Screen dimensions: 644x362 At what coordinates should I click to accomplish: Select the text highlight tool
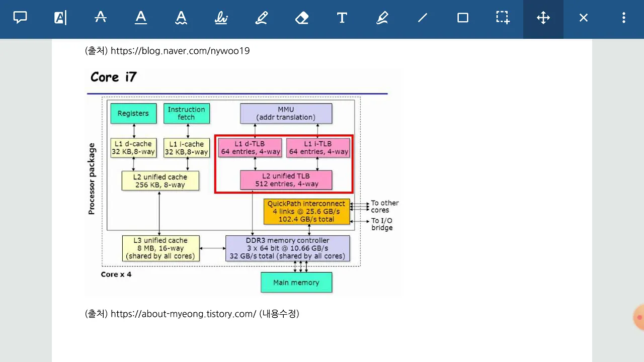point(60,18)
